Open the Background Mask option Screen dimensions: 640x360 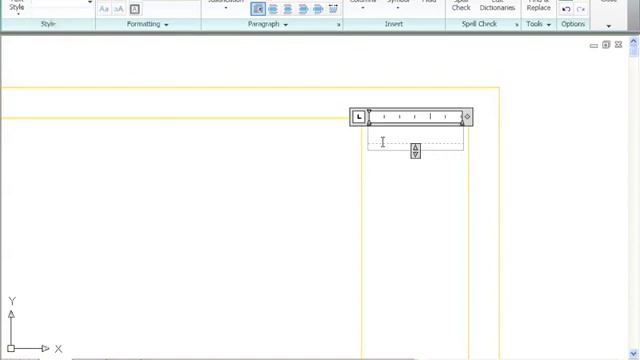pos(135,9)
